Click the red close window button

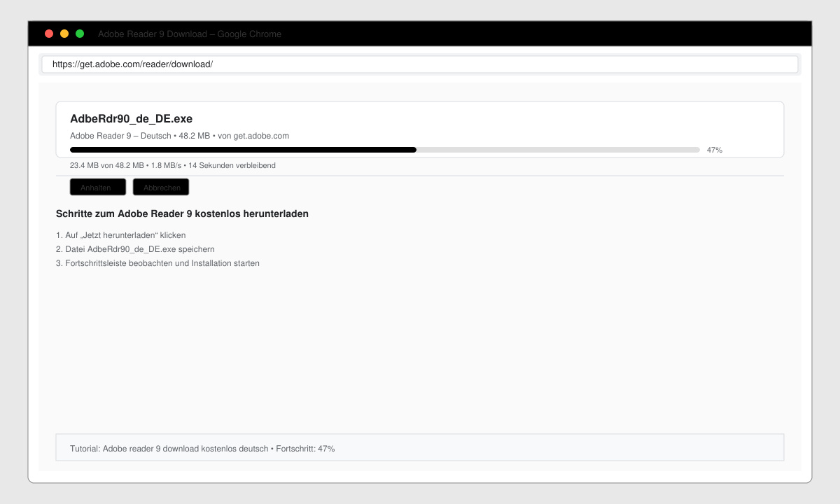coord(49,34)
